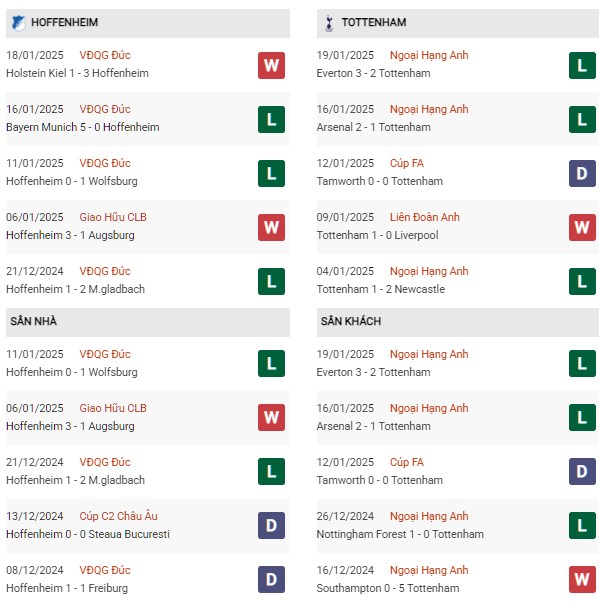Open the Liên Đoàn Anh competition link
599x601 pixels.
[x=425, y=217]
